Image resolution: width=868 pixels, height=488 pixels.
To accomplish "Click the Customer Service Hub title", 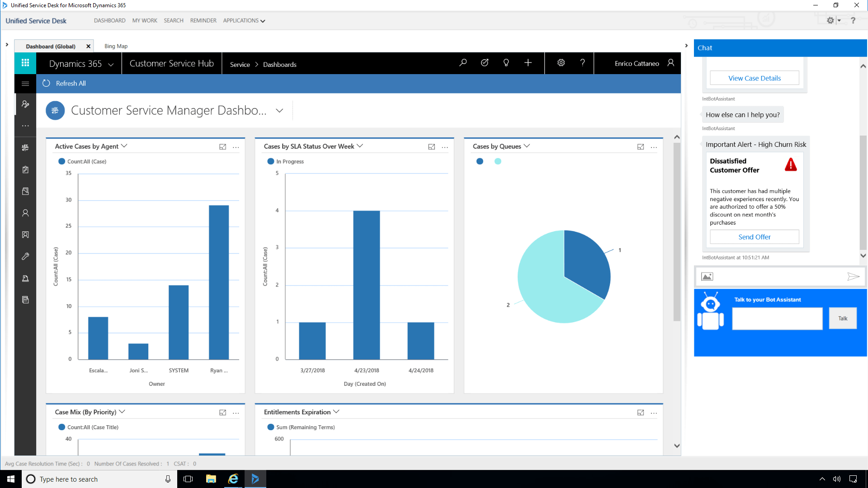I will (172, 64).
